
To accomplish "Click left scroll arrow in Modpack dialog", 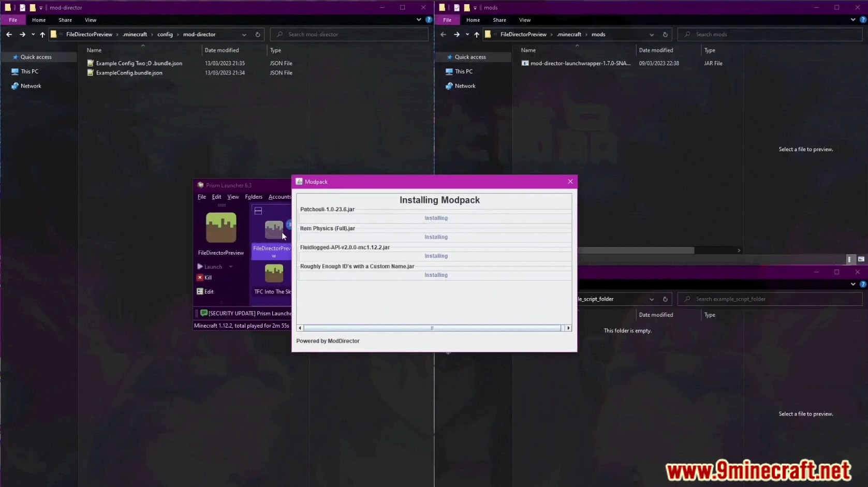I will click(x=300, y=328).
